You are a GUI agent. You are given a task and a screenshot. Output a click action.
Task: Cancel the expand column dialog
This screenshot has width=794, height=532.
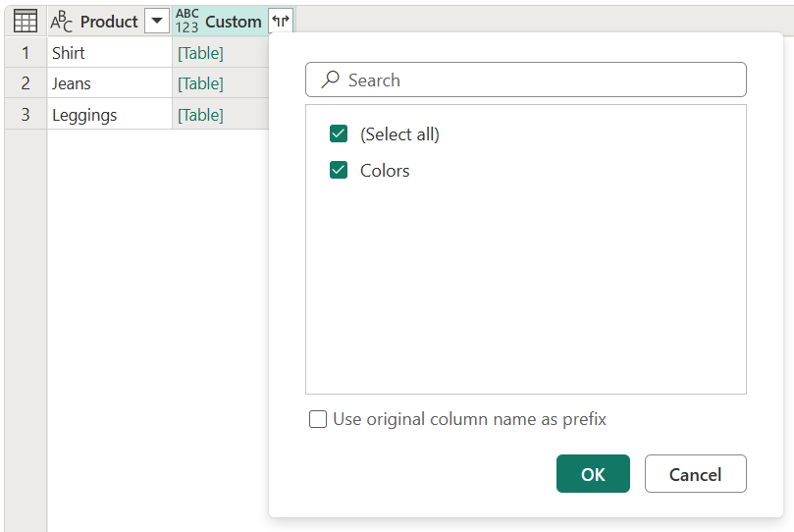click(695, 474)
